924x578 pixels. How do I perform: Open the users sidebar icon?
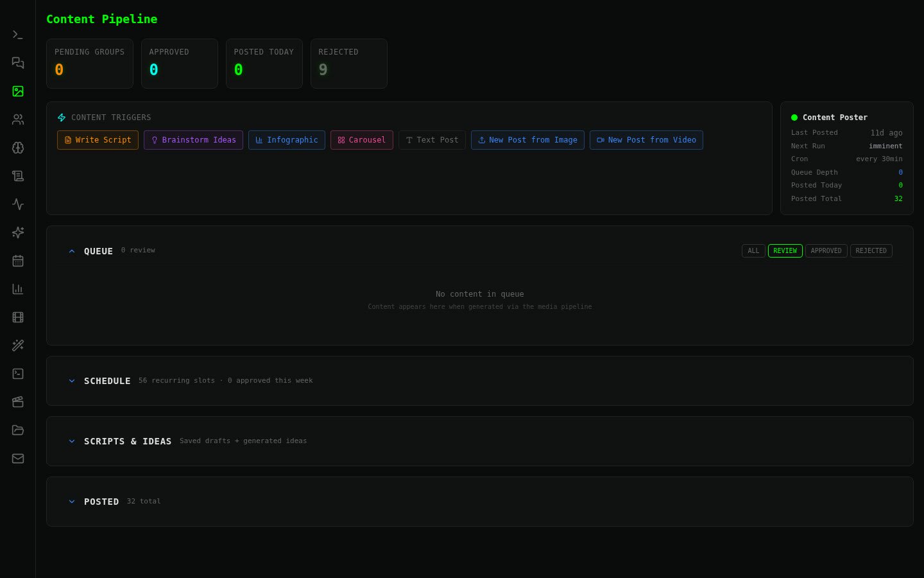18,119
